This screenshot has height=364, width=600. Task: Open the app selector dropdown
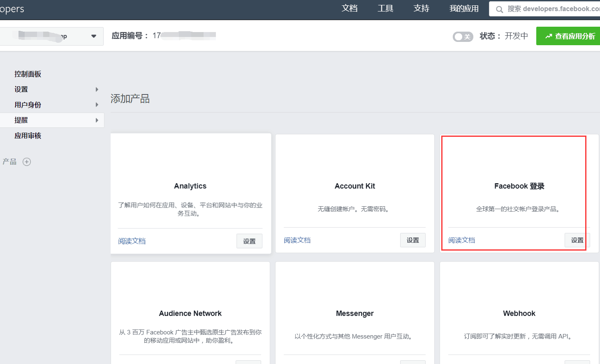click(x=93, y=36)
